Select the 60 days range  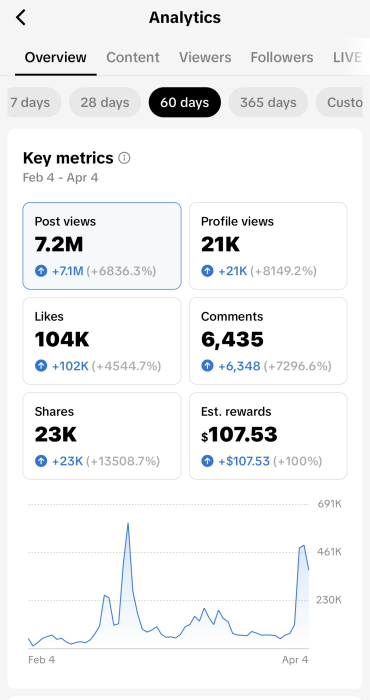tap(184, 103)
